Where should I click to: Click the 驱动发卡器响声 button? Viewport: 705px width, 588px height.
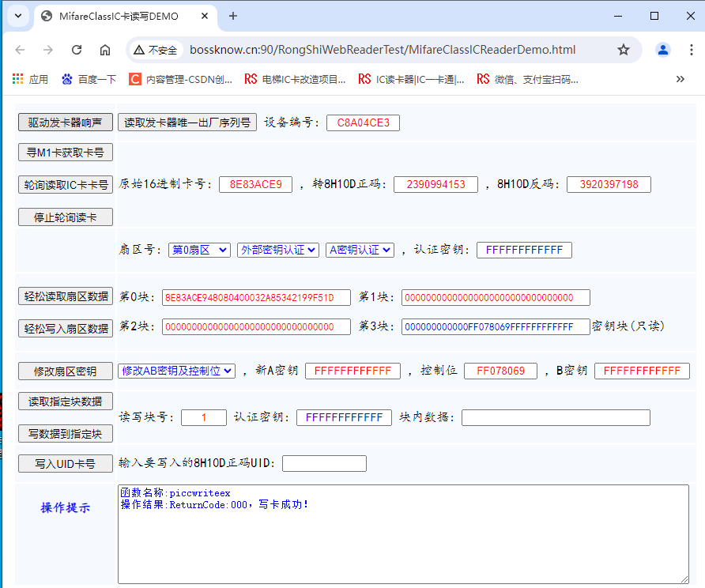65,122
